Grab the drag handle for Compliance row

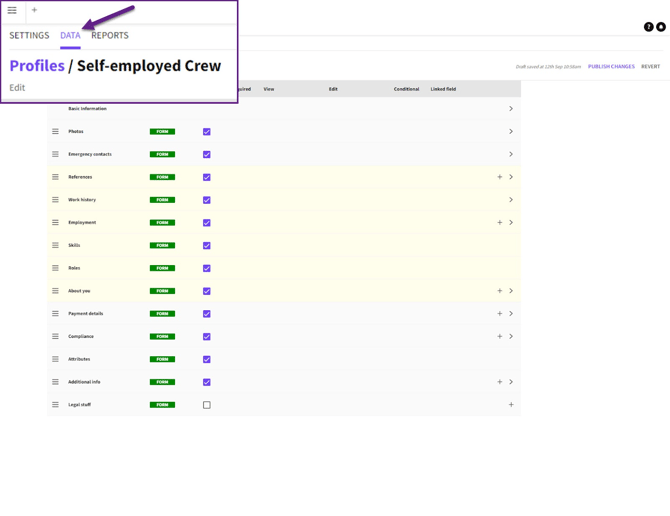[x=56, y=337]
